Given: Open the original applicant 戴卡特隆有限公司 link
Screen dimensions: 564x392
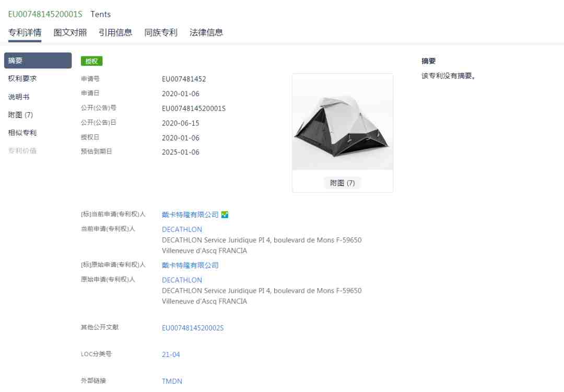Looking at the screenshot, I should 190,265.
